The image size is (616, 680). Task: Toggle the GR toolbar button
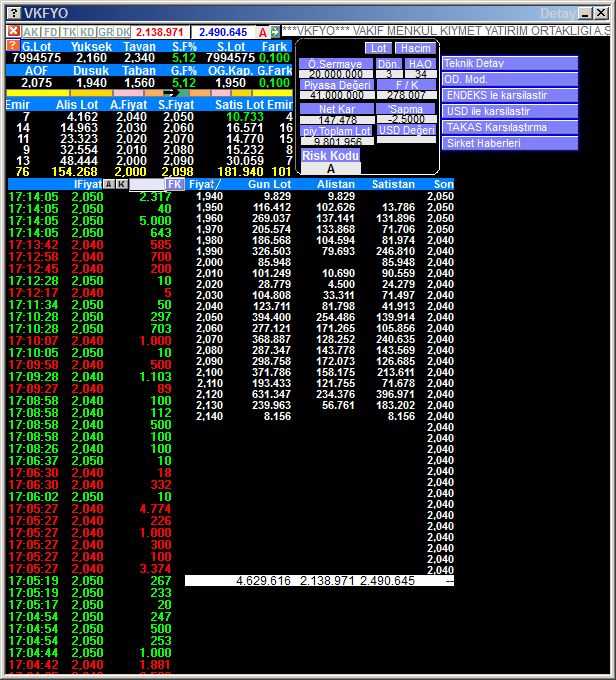105,32
